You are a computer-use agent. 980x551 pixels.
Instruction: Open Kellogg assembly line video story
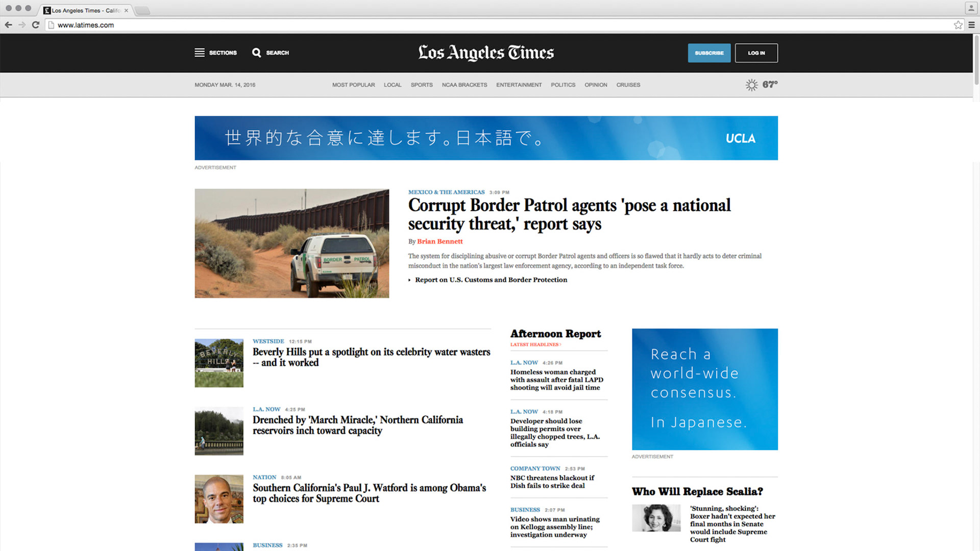click(555, 527)
